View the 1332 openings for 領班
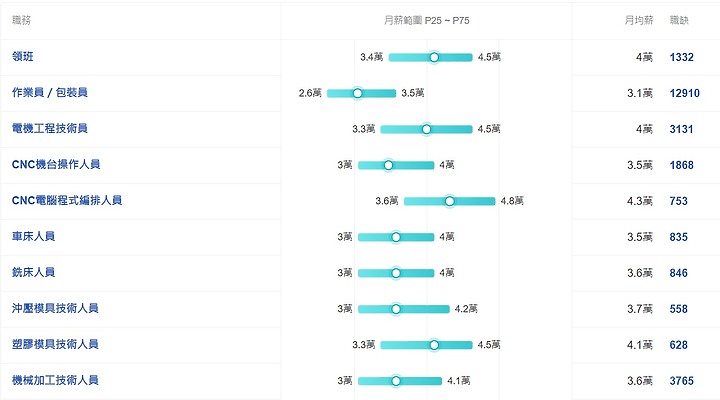The image size is (720, 400). pos(681,57)
